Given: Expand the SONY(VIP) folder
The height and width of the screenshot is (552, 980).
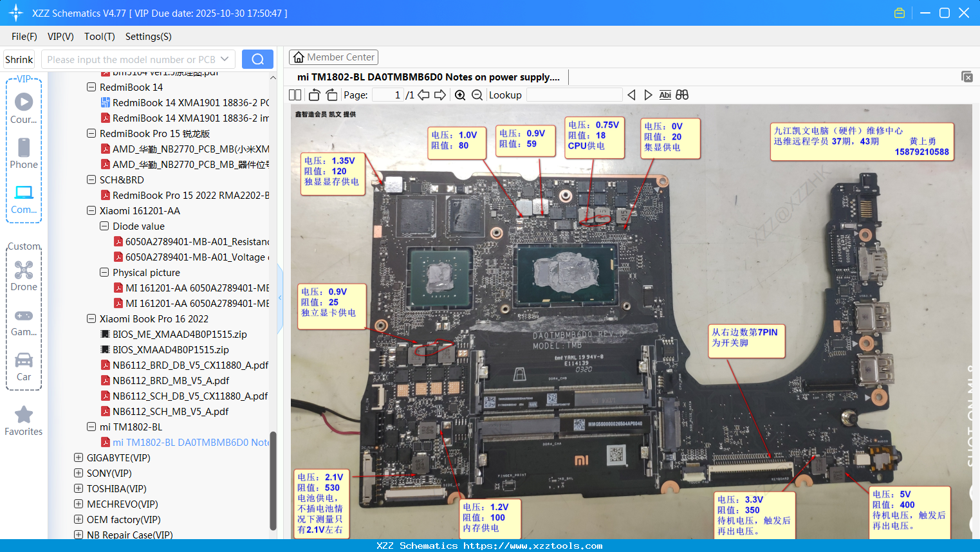Looking at the screenshot, I should [79, 473].
